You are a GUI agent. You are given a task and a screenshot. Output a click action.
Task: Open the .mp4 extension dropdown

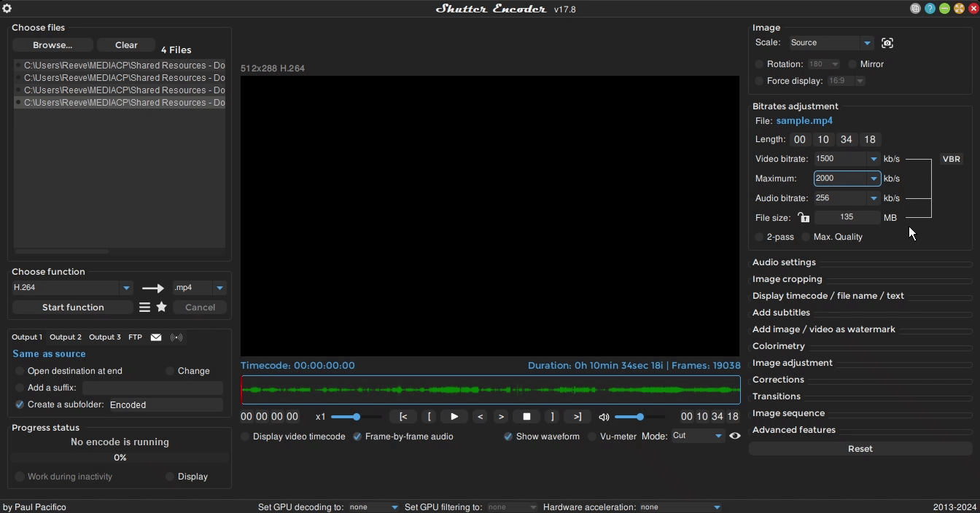coord(219,288)
